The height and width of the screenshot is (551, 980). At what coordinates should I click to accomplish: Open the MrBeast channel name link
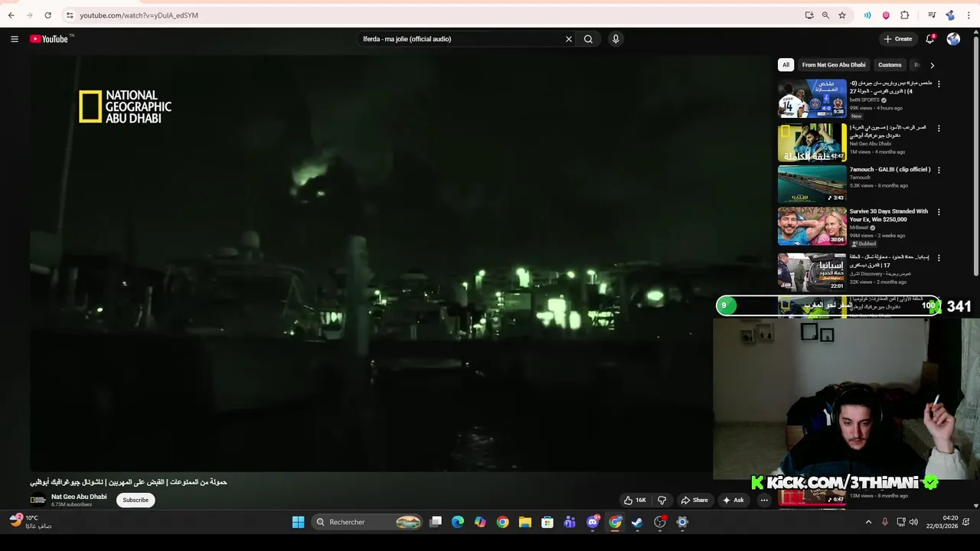point(859,227)
